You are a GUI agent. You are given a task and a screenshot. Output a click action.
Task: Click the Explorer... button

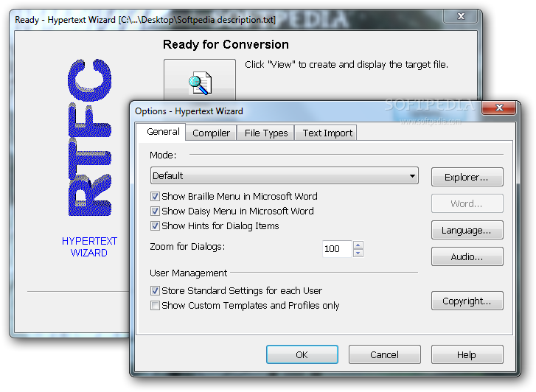pos(467,177)
